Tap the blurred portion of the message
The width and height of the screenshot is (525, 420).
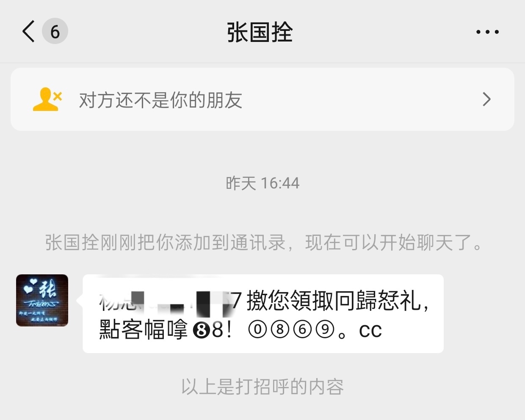165,301
